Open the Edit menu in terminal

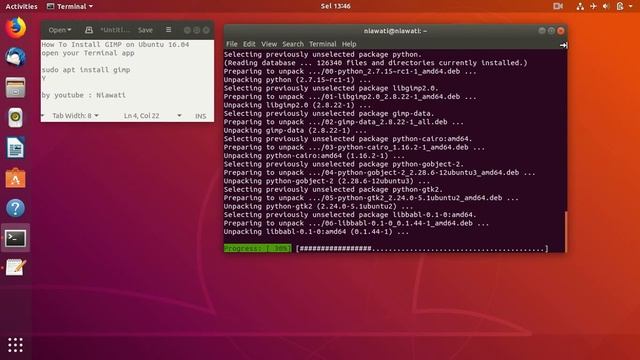(x=249, y=44)
